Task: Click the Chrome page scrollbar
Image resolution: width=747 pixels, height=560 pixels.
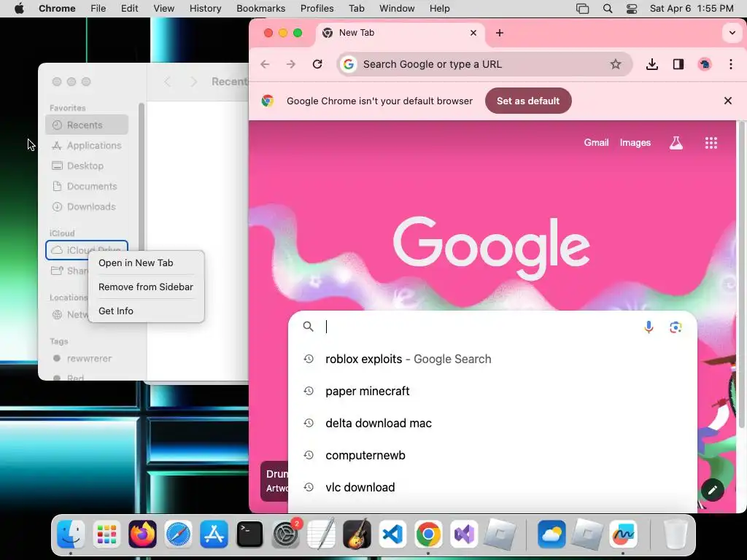Action: coord(742,274)
